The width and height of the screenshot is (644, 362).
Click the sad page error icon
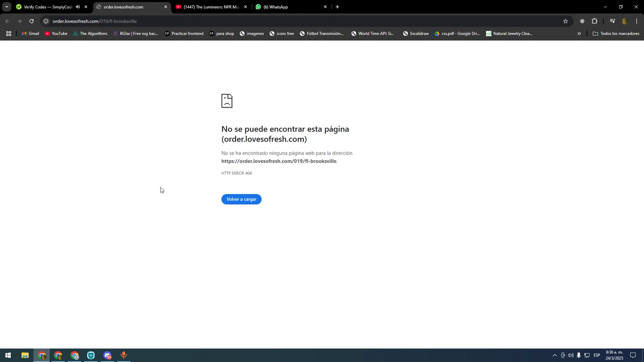click(227, 101)
